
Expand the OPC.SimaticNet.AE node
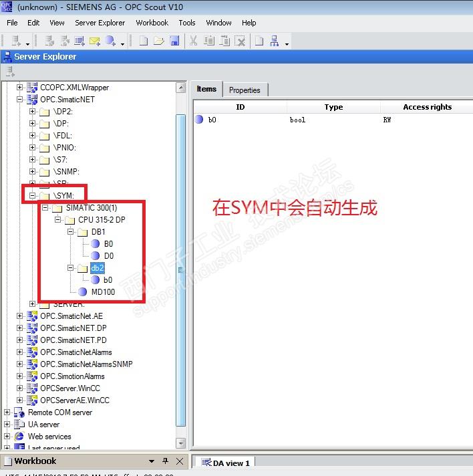[19, 316]
